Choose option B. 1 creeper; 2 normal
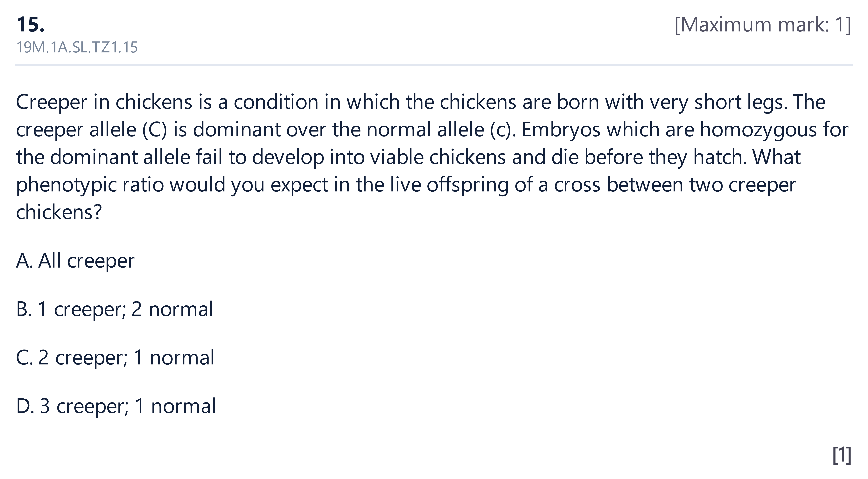868x479 pixels. (x=115, y=309)
